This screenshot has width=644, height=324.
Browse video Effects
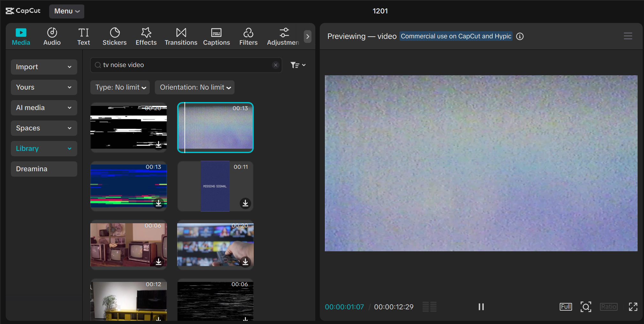point(146,36)
